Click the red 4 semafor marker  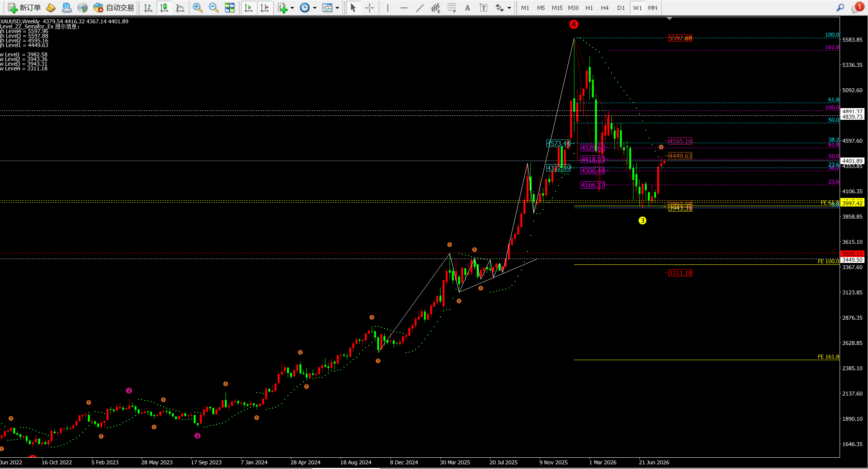pyautogui.click(x=574, y=24)
